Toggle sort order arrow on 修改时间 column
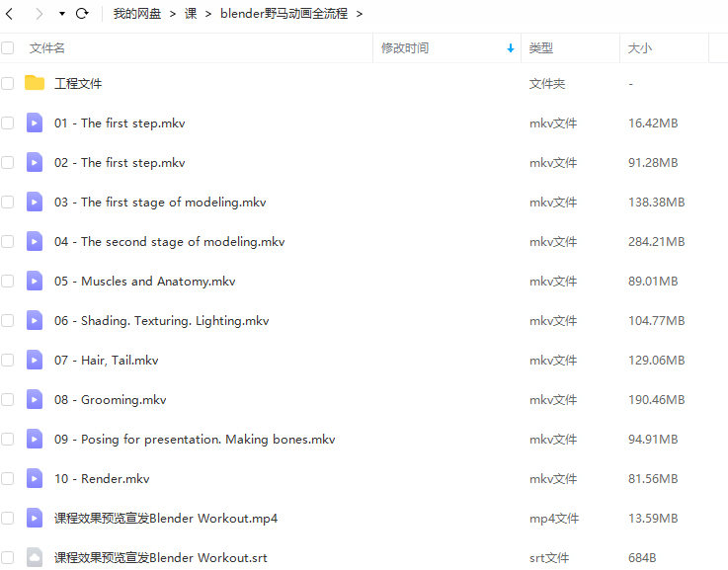This screenshot has width=728, height=570. point(511,48)
